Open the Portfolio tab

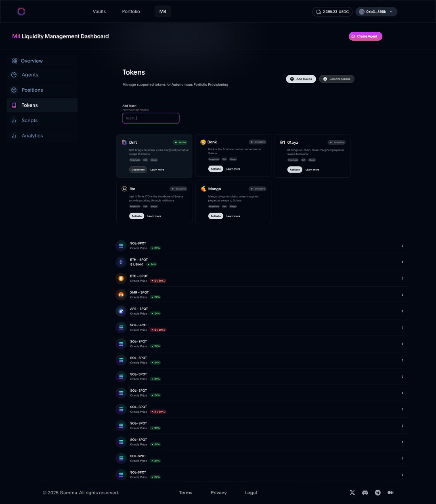click(x=131, y=11)
